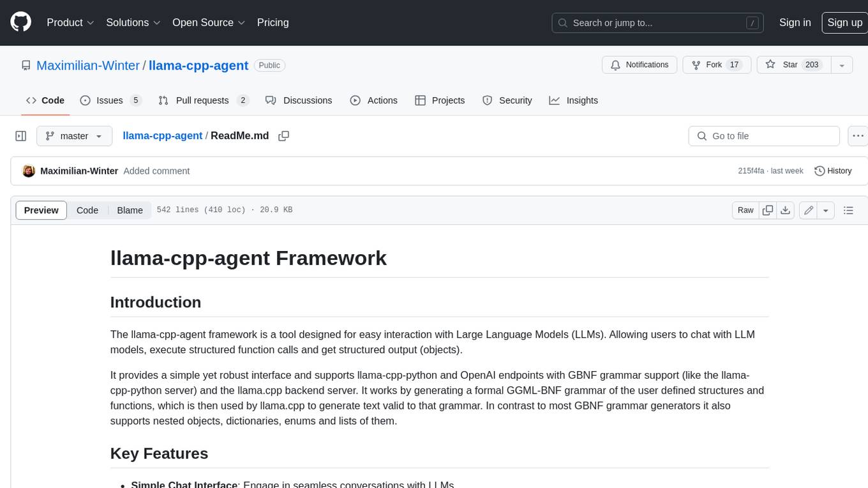The height and width of the screenshot is (488, 868).
Task: Focus the Go to file field
Action: [764, 136]
